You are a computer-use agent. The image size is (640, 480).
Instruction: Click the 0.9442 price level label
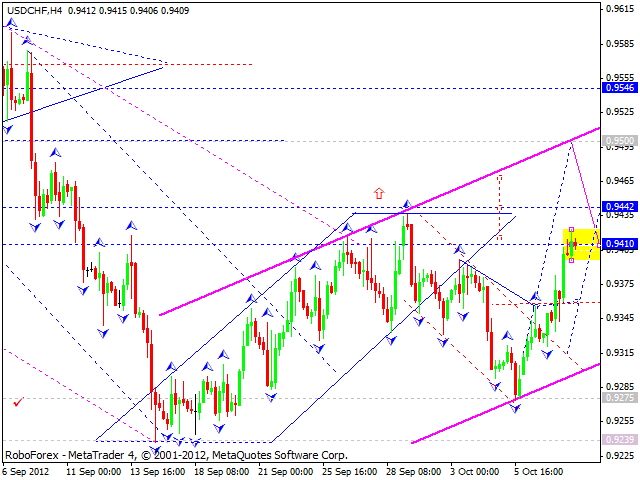tap(619, 207)
